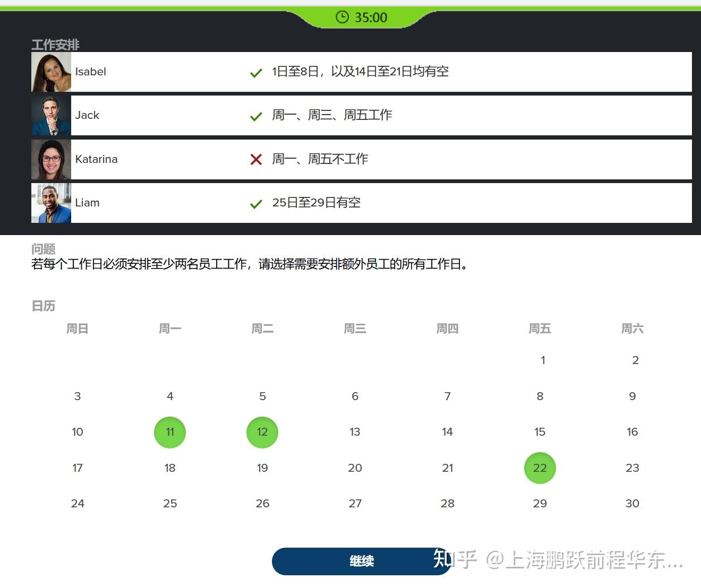Click the 周五 column header in the calendar
Screen dimensions: 701x588
point(540,328)
